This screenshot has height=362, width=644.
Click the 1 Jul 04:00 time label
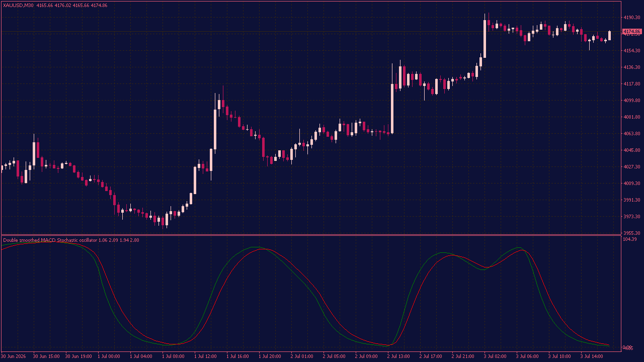tap(141, 356)
